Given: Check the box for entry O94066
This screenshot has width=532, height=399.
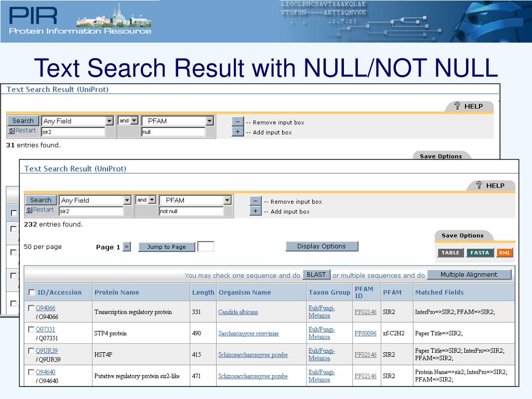Looking at the screenshot, I should click(31, 309).
